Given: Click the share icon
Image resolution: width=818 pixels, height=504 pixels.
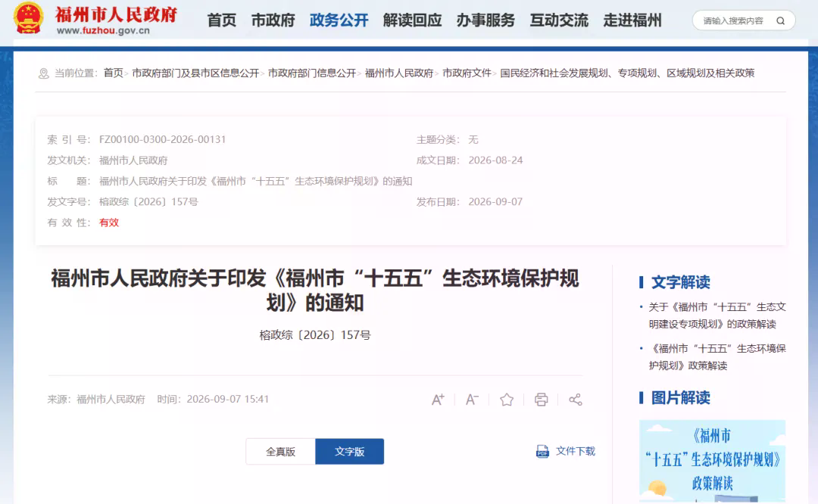Looking at the screenshot, I should coord(576,400).
